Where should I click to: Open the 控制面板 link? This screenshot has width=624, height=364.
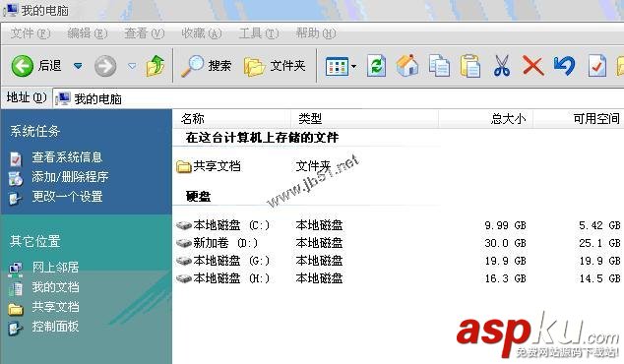tap(55, 327)
